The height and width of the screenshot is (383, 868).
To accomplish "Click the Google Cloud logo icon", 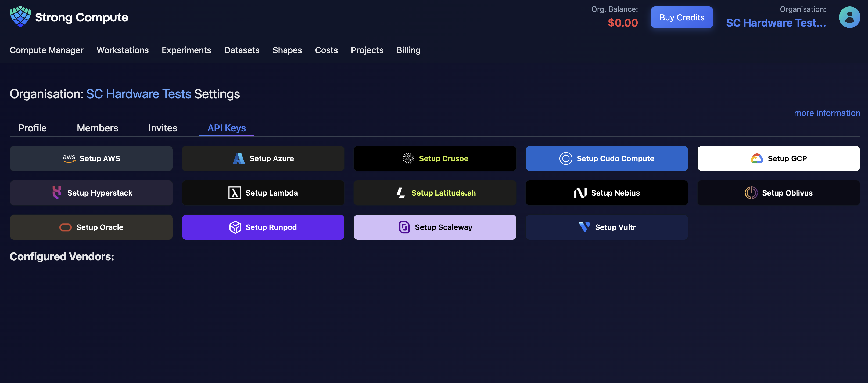I will [x=756, y=158].
